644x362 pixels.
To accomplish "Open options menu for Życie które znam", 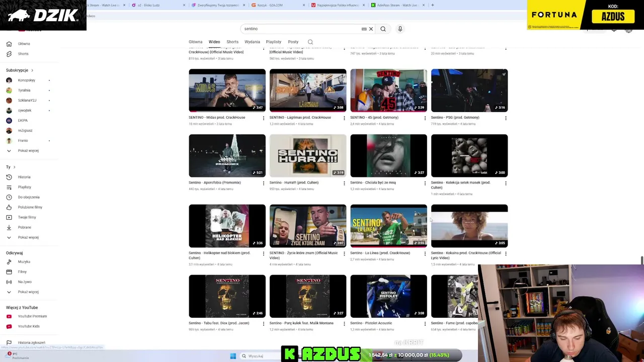I will [344, 253].
